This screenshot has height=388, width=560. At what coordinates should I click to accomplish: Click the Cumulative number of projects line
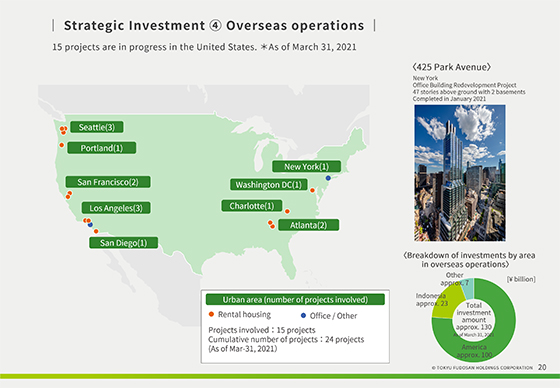[x=286, y=339]
